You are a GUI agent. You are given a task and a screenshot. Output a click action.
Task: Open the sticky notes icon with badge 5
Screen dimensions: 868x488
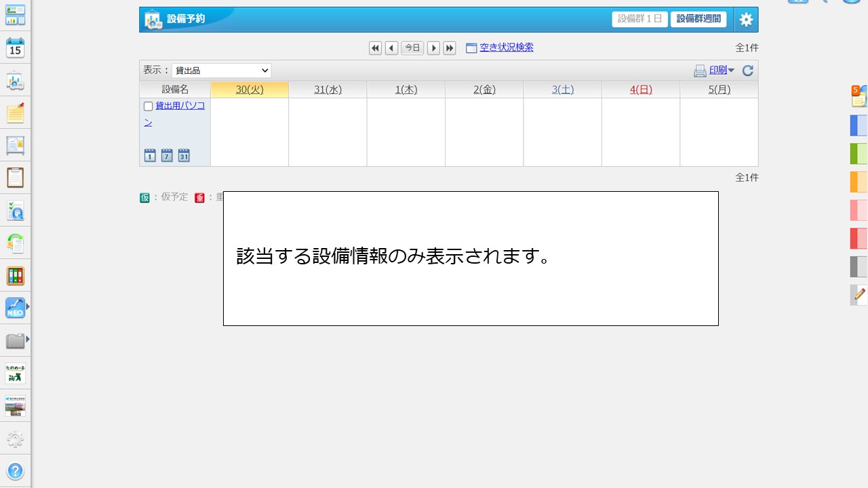(859, 96)
